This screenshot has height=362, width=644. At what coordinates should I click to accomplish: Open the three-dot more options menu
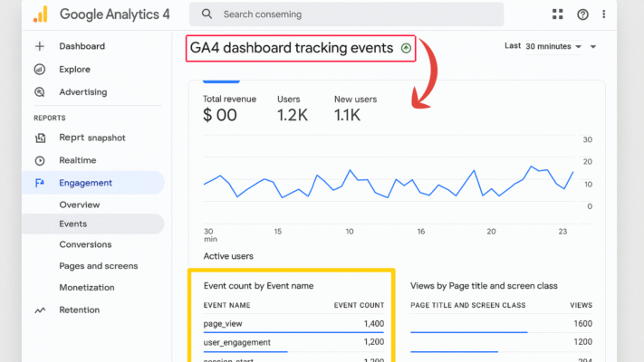pos(604,14)
